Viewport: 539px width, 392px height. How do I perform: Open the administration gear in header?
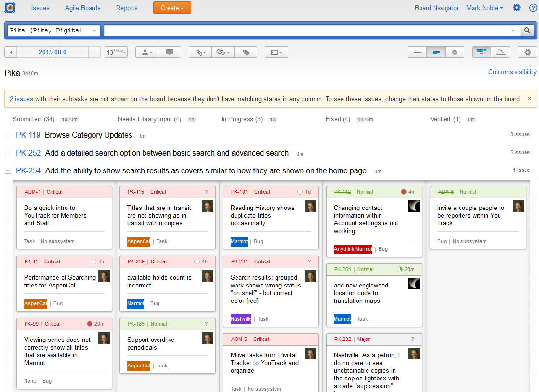pyautogui.click(x=517, y=8)
